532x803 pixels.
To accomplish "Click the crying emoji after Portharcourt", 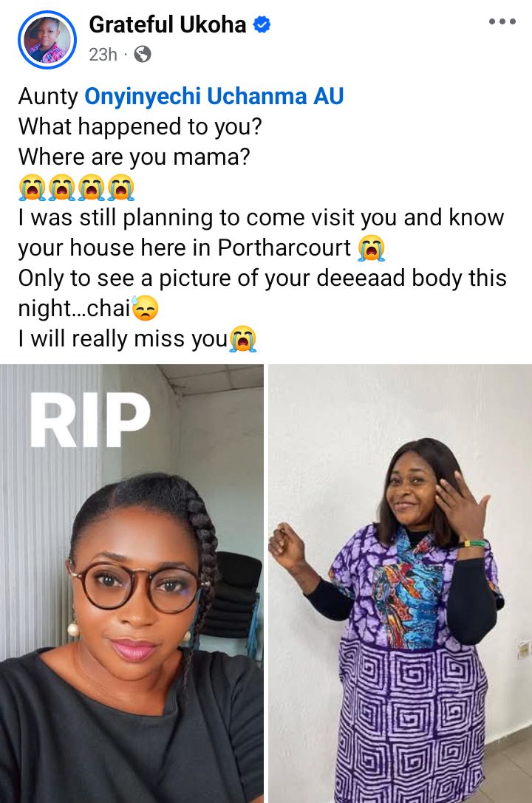I will tap(372, 248).
